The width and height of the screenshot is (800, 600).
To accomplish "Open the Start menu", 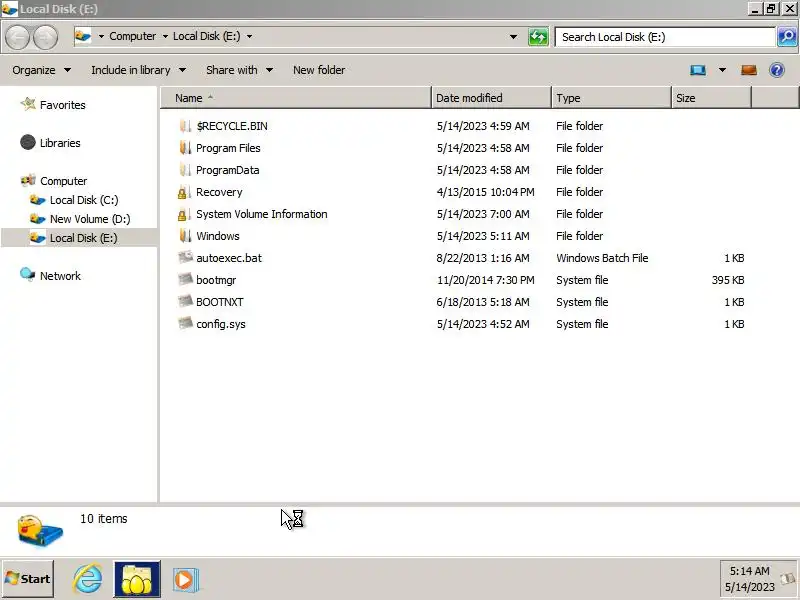I will [x=28, y=579].
